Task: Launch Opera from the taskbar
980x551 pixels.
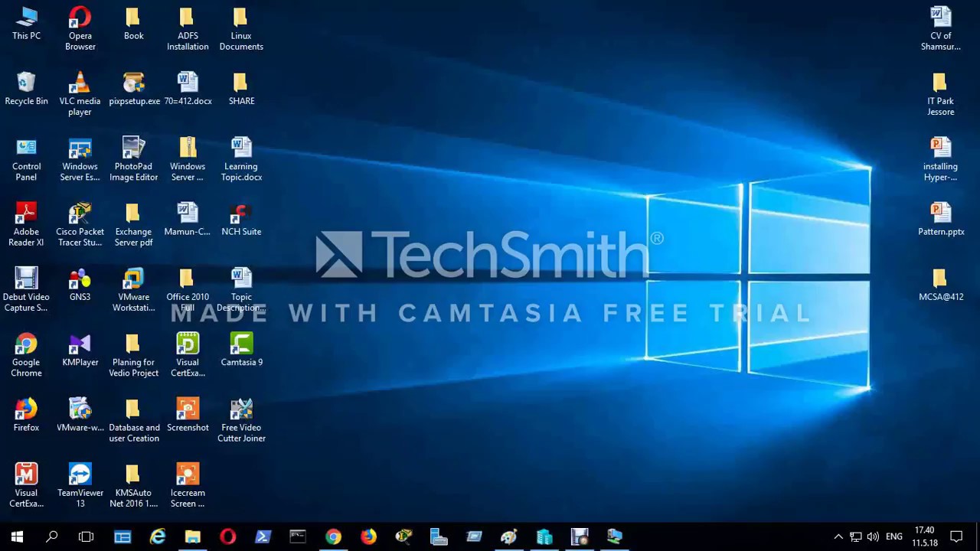Action: (228, 536)
